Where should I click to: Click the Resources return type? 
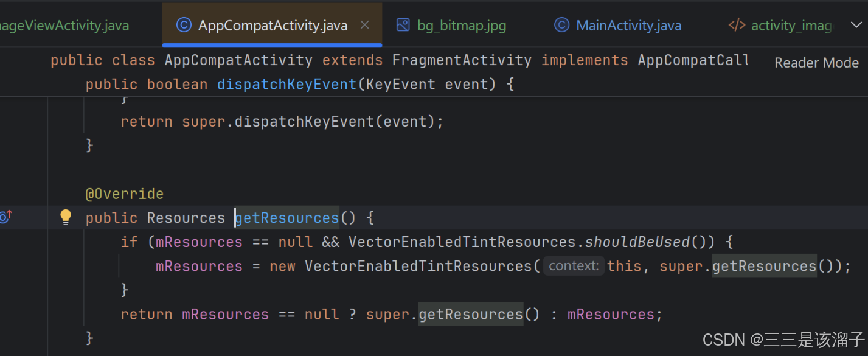(x=186, y=218)
